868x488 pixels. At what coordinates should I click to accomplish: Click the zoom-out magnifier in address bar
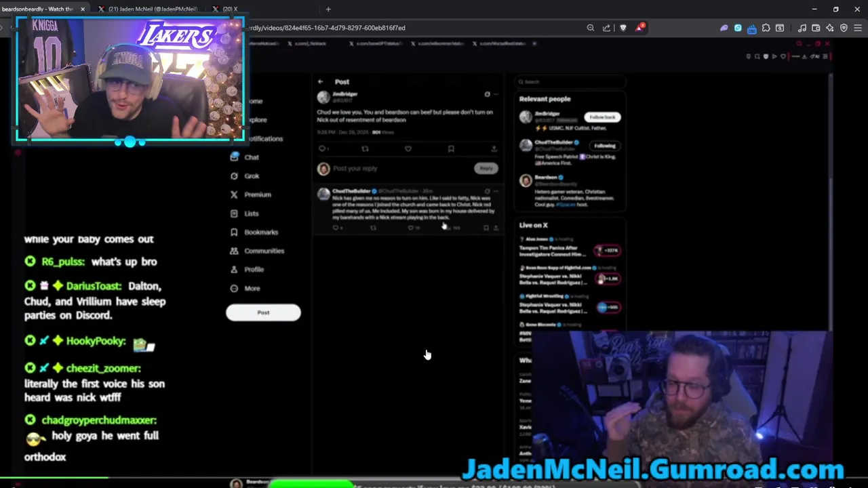coord(591,28)
